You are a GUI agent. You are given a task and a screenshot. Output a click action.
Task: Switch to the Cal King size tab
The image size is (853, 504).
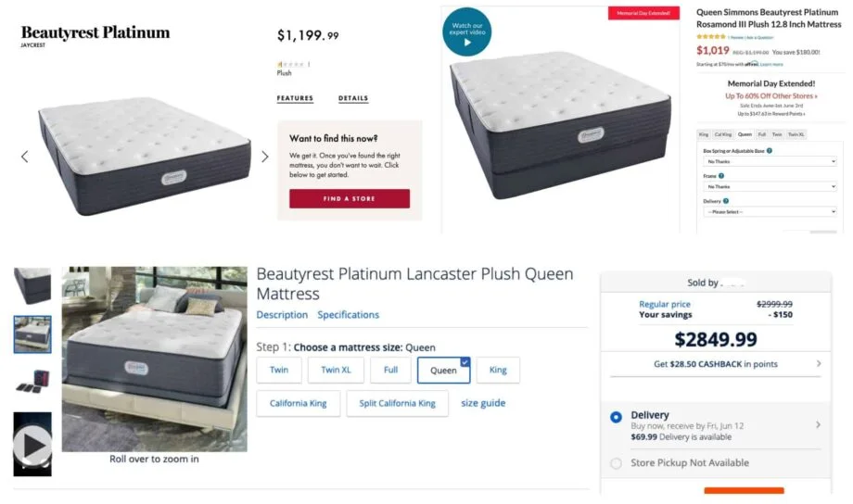[722, 134]
